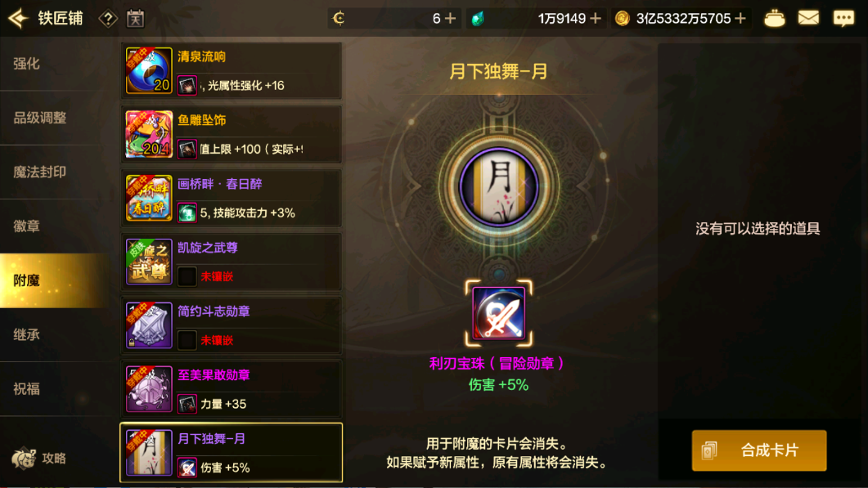868x488 pixels.
Task: Open the chat bubble icon
Action: click(843, 18)
